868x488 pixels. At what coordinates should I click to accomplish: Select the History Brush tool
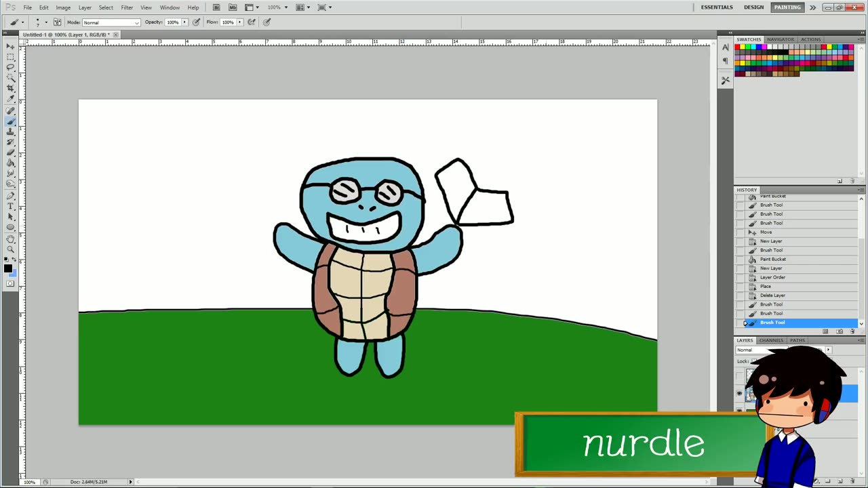point(11,142)
